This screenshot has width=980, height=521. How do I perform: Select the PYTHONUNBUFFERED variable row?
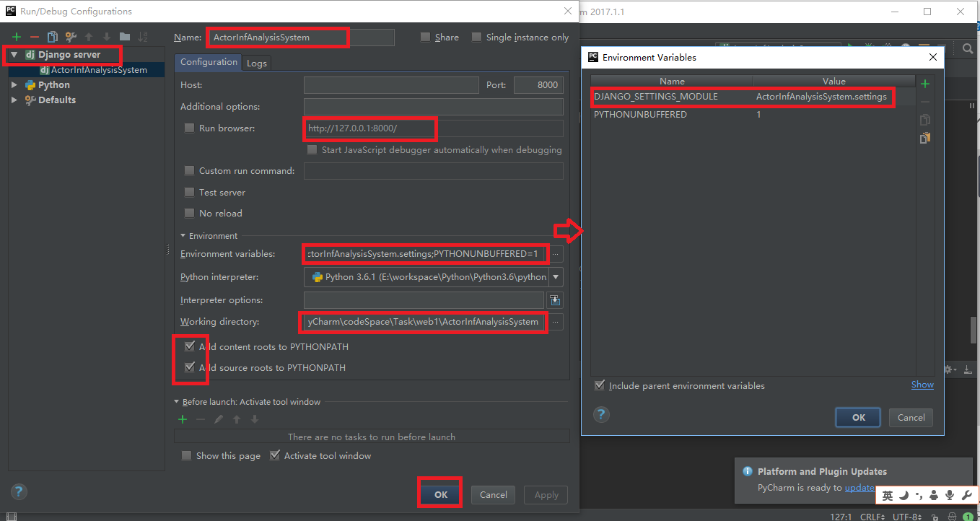coord(753,115)
